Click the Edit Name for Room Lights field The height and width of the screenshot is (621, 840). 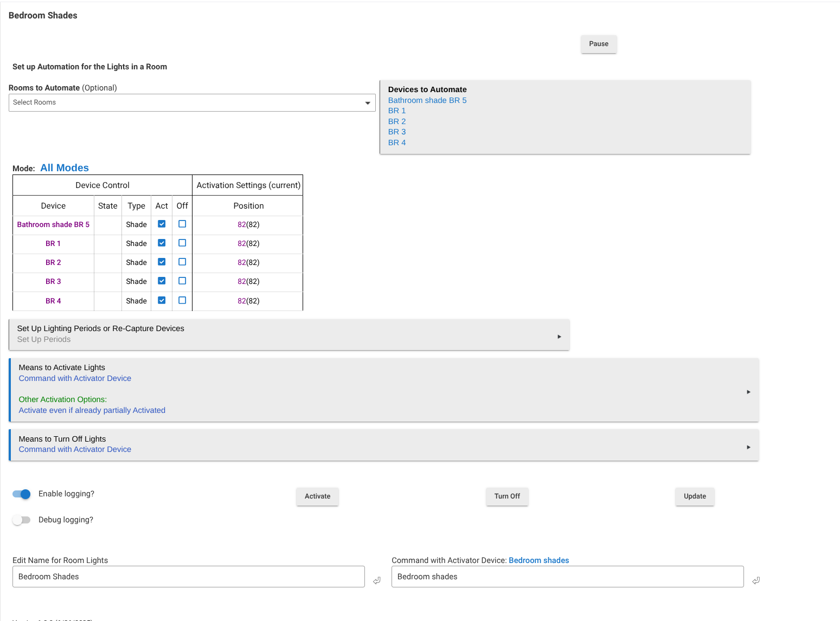click(188, 577)
